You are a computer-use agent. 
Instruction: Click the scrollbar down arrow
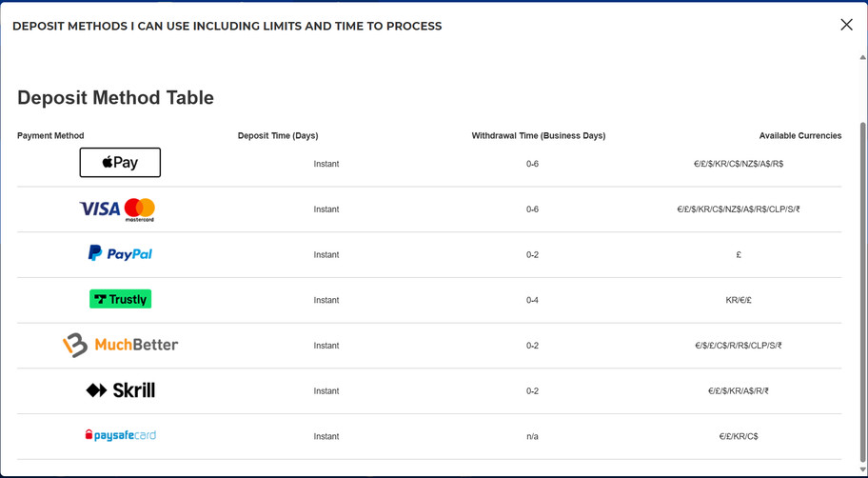(863, 469)
